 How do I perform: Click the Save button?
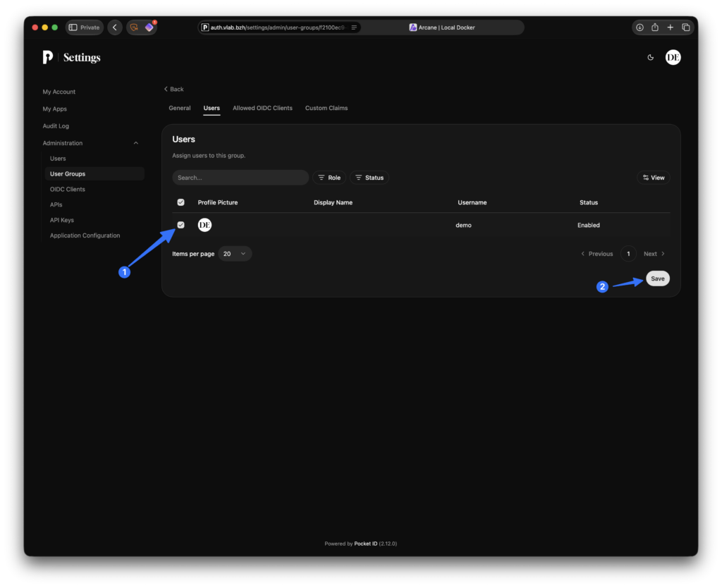(x=658, y=278)
